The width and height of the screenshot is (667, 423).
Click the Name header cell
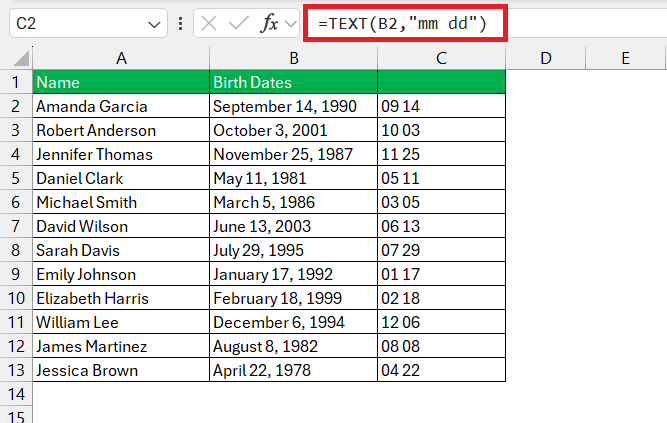121,82
